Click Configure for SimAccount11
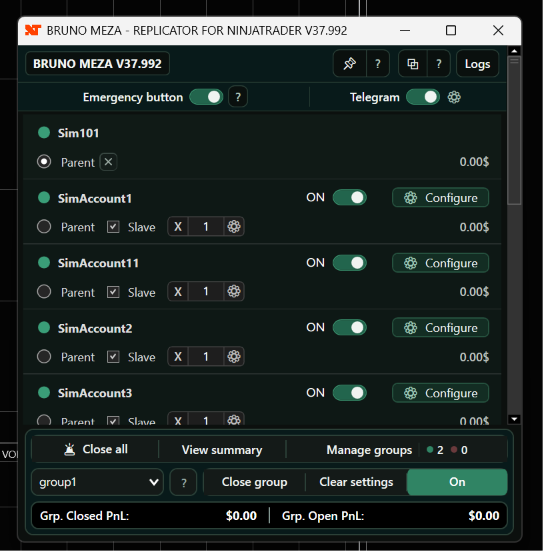 pyautogui.click(x=440, y=263)
